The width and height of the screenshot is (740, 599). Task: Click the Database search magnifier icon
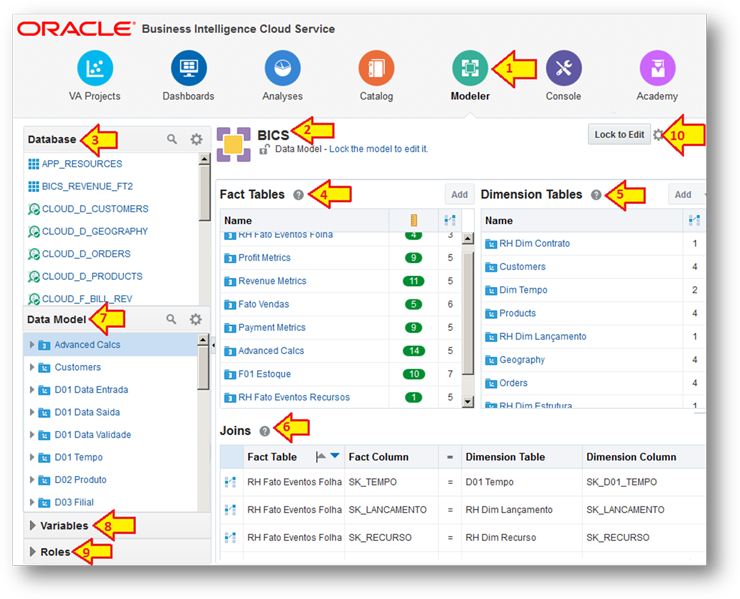(172, 139)
